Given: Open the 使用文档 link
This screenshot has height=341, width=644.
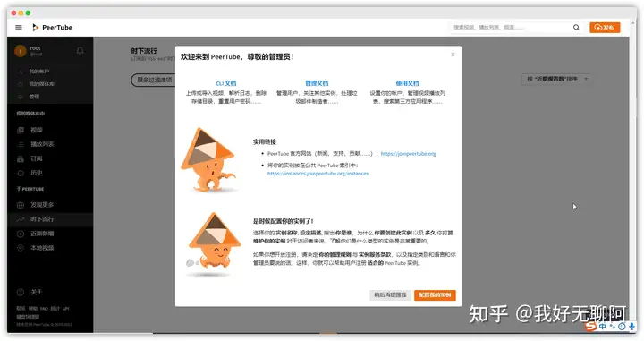Looking at the screenshot, I should [408, 83].
